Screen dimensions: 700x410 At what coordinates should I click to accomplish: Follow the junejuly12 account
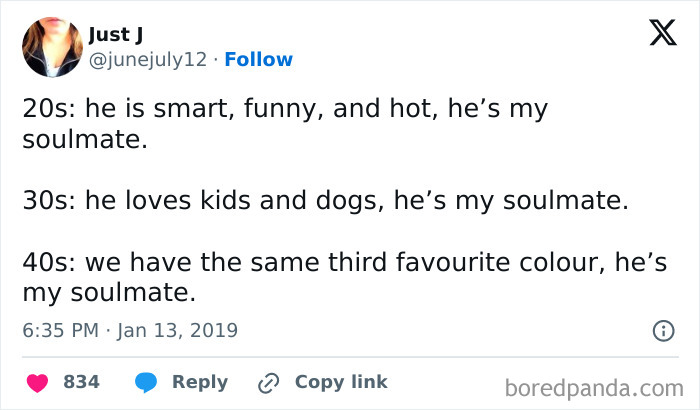click(x=259, y=59)
